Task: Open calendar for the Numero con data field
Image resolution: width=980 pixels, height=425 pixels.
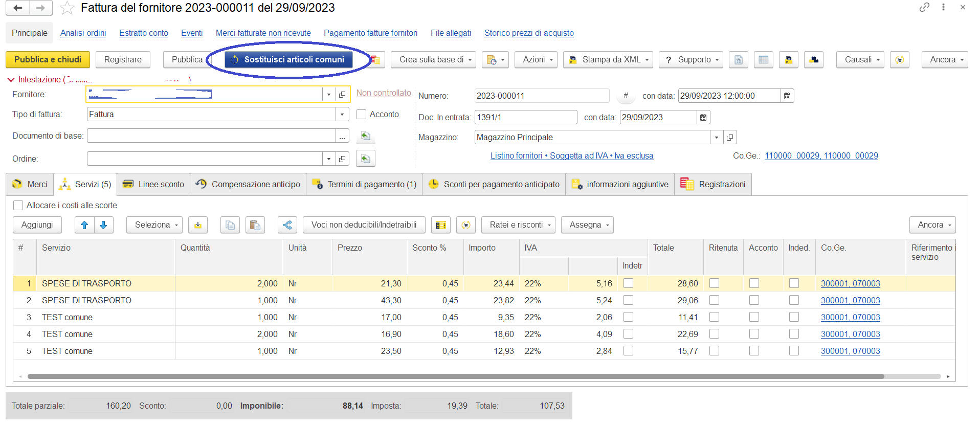Action: point(787,96)
